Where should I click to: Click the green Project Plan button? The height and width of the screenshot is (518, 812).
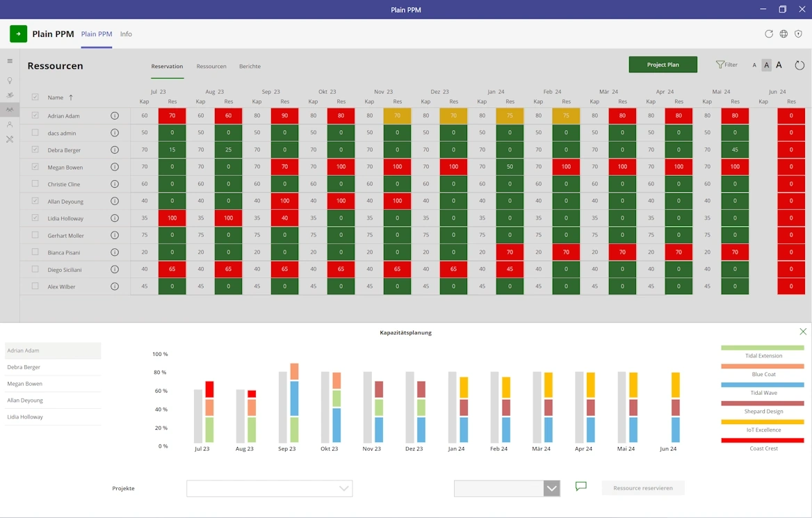click(663, 65)
